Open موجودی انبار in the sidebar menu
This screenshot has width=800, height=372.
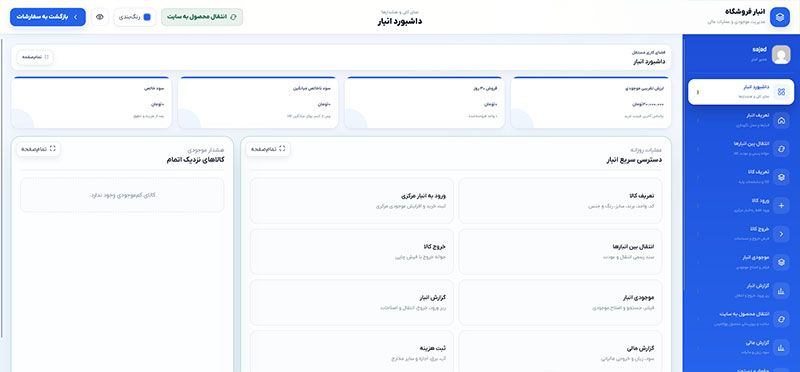(x=741, y=262)
